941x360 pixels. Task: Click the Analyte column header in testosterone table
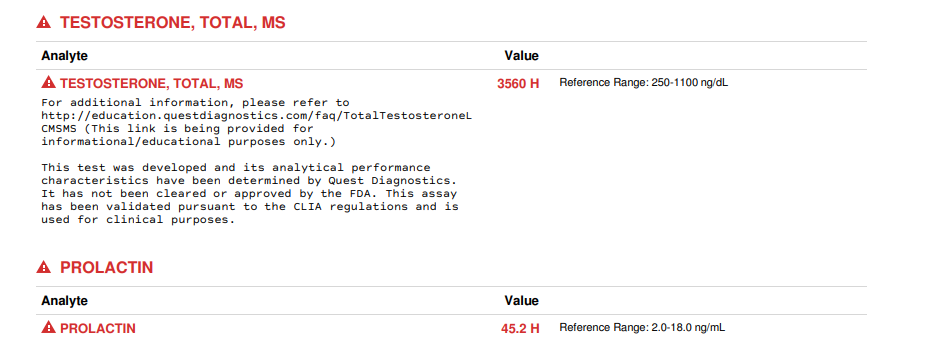pos(64,56)
